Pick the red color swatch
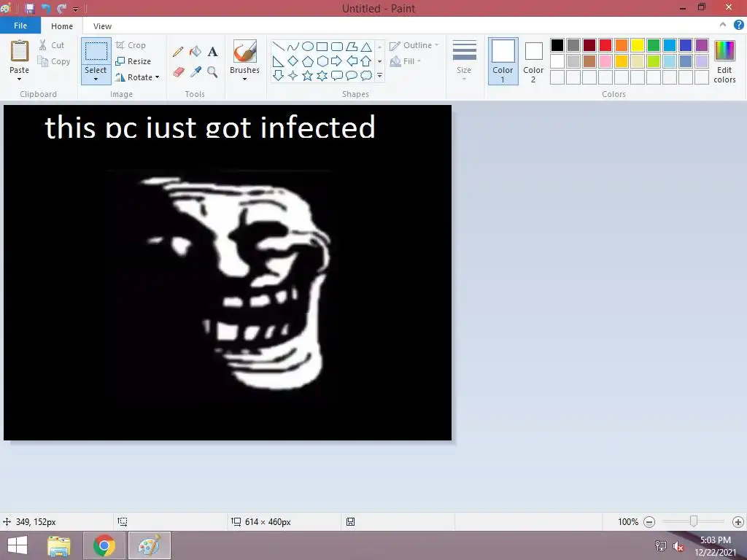Screen dimensions: 747x560 pos(605,45)
